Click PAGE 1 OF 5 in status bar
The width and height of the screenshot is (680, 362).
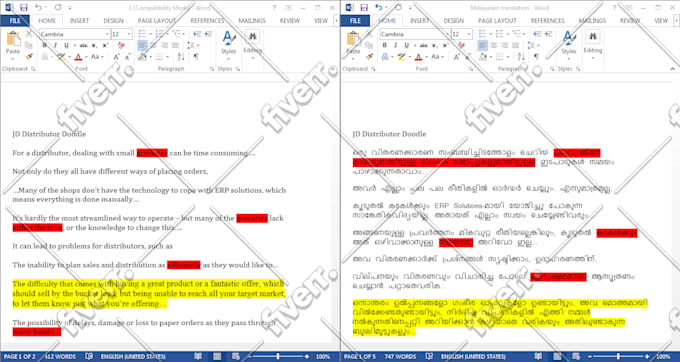pyautogui.click(x=360, y=356)
